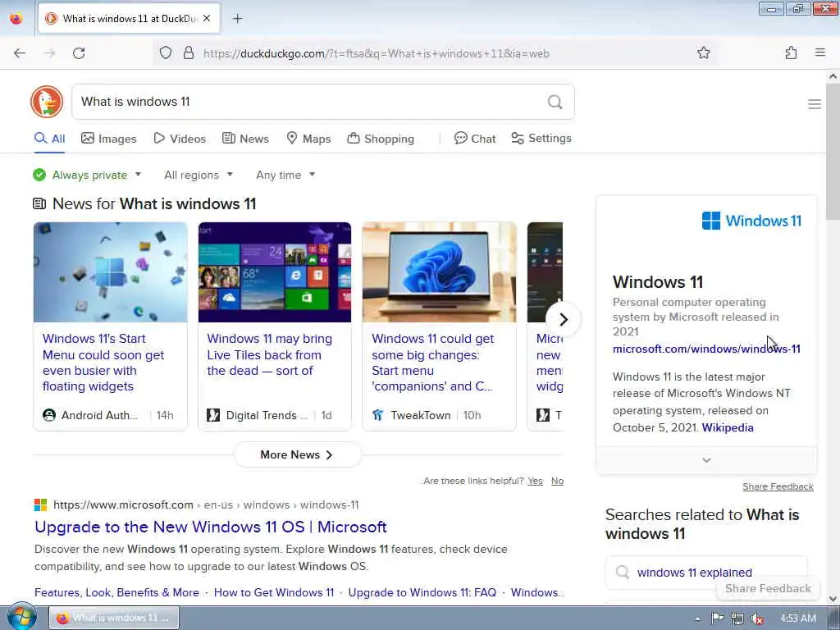The height and width of the screenshot is (630, 840).
Task: Answer No to links helpful question
Action: [557, 481]
